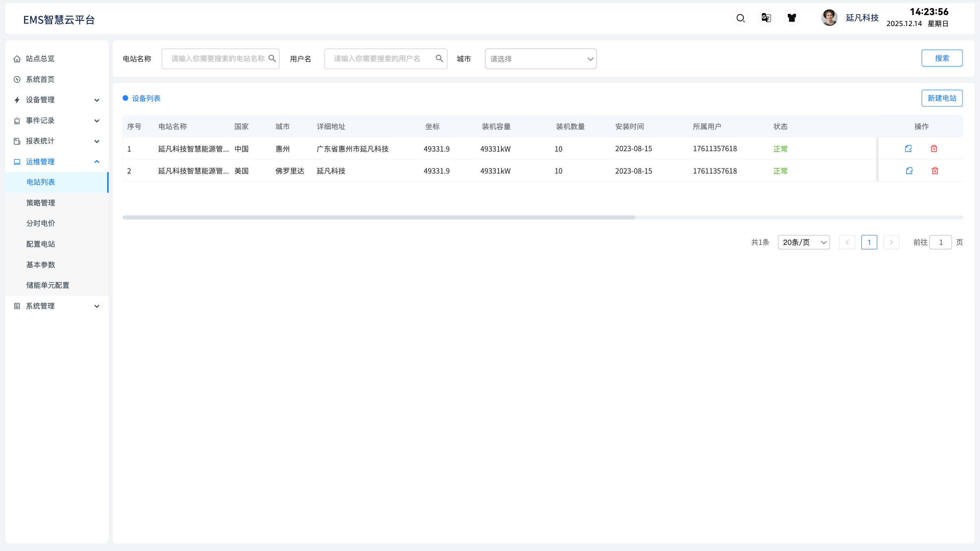Go to 分时电价 menu item
Image resolution: width=980 pixels, height=551 pixels.
(x=41, y=223)
